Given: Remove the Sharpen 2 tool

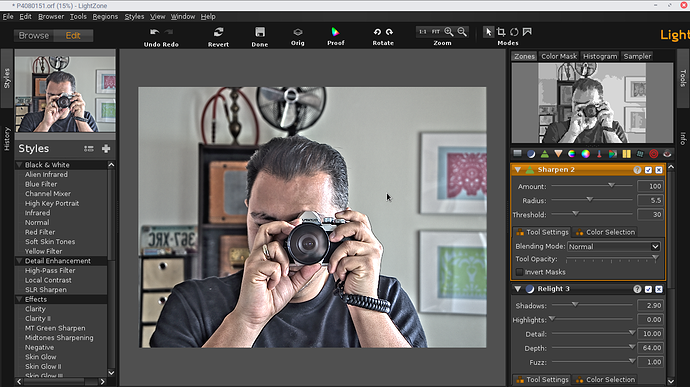Looking at the screenshot, I should 659,170.
